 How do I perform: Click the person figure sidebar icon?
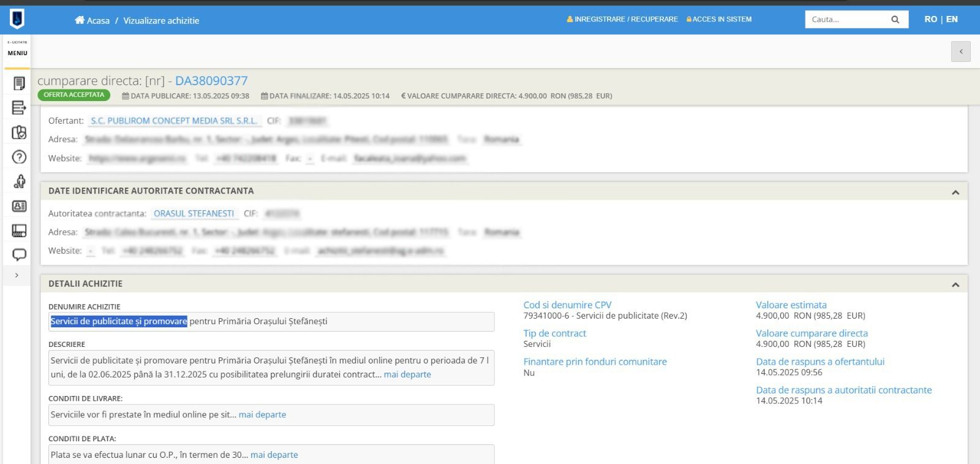(x=19, y=181)
